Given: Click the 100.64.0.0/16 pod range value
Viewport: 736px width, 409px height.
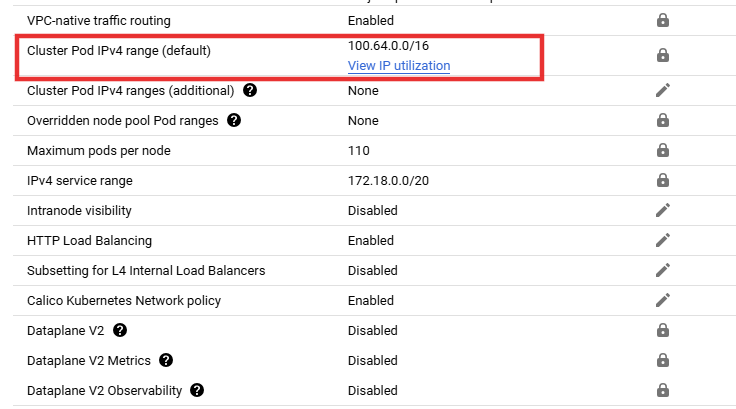Looking at the screenshot, I should pos(388,46).
